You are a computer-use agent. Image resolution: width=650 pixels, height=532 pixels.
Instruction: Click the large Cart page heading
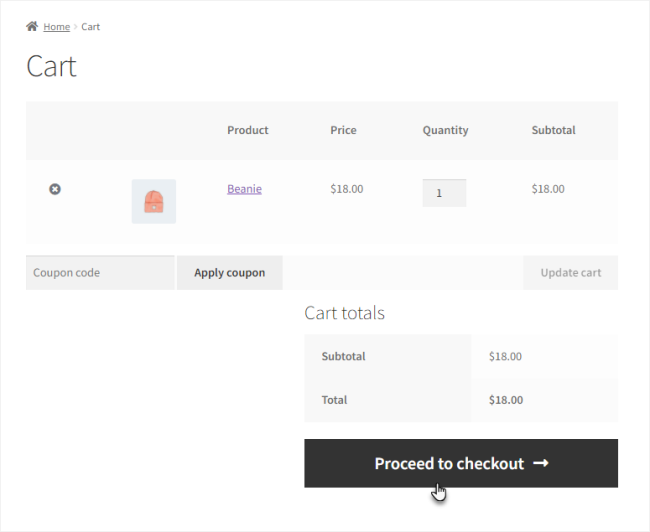click(52, 67)
